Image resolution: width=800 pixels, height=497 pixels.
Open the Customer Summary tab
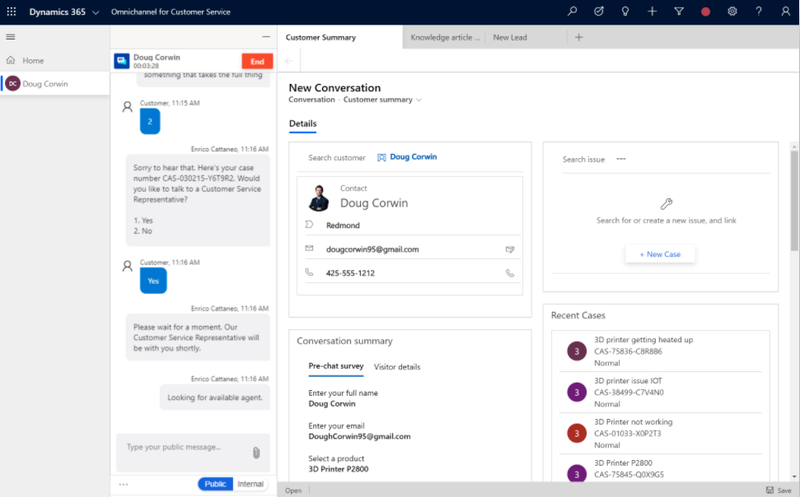click(x=340, y=37)
